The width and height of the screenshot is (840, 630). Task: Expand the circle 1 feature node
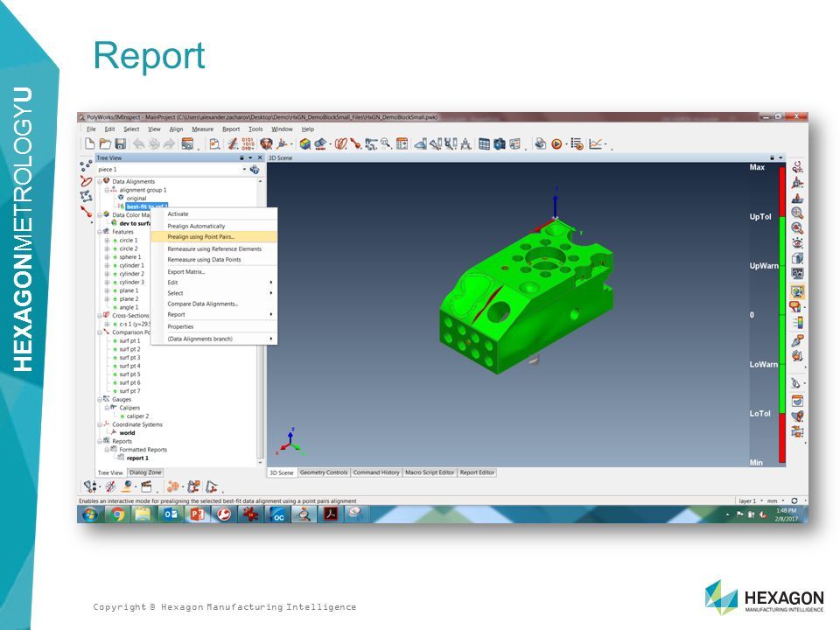tap(107, 241)
